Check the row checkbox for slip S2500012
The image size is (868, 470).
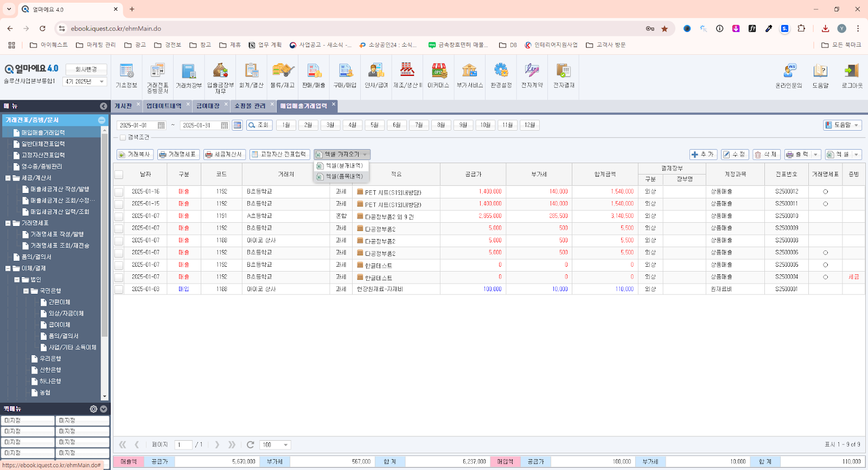click(x=119, y=192)
